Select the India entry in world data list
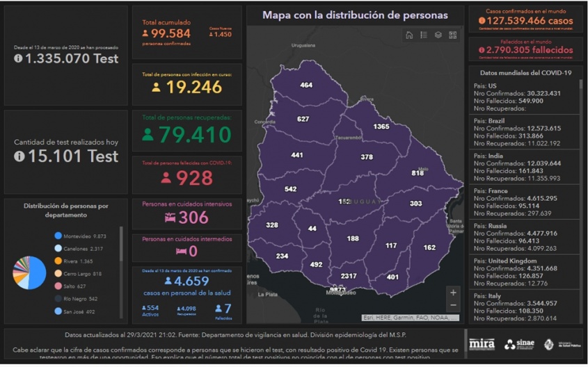 click(x=515, y=167)
